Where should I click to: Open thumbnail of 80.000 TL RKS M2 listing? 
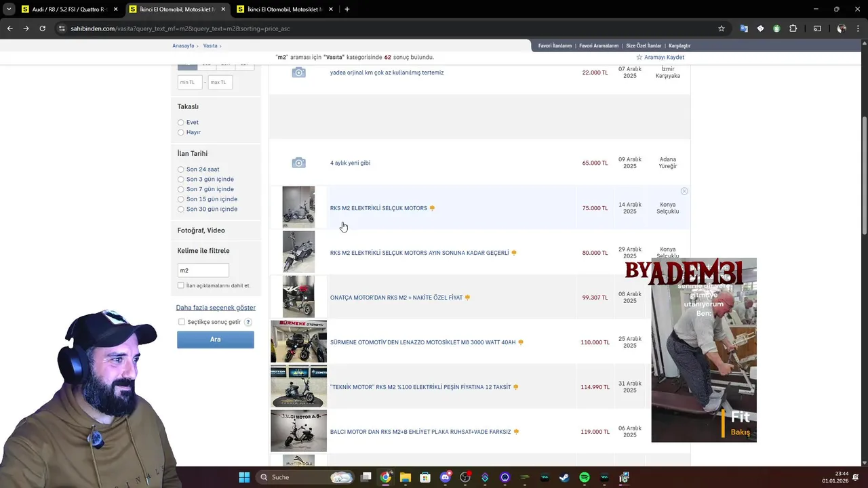[298, 252]
